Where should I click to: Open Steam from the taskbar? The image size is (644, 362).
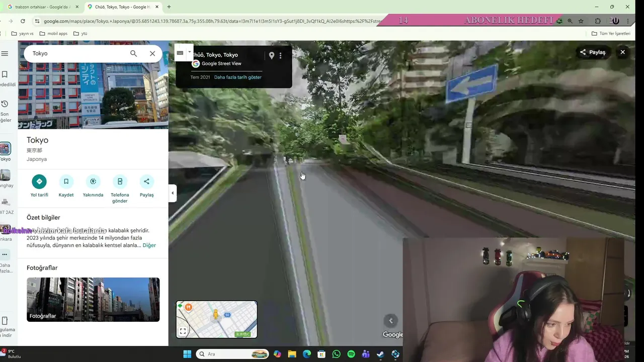[x=381, y=354]
